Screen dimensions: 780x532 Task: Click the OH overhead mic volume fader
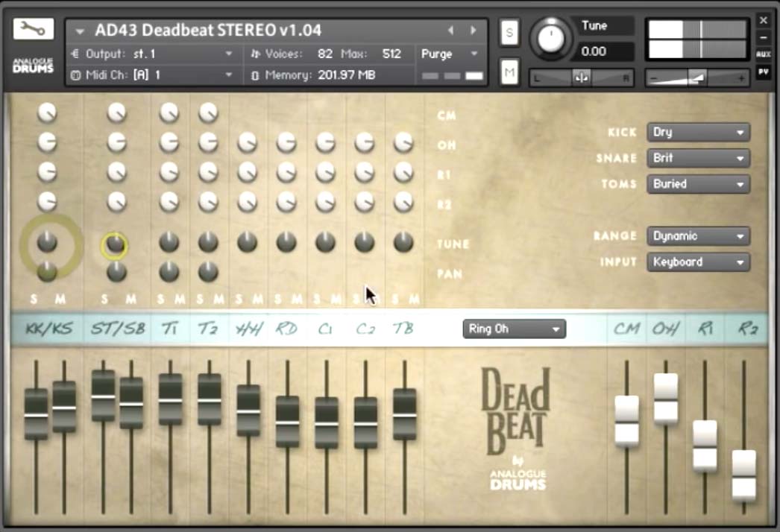pyautogui.click(x=666, y=399)
